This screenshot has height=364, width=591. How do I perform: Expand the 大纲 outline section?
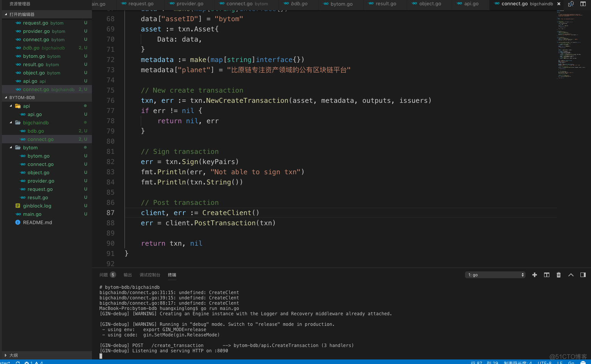[x=47, y=355]
